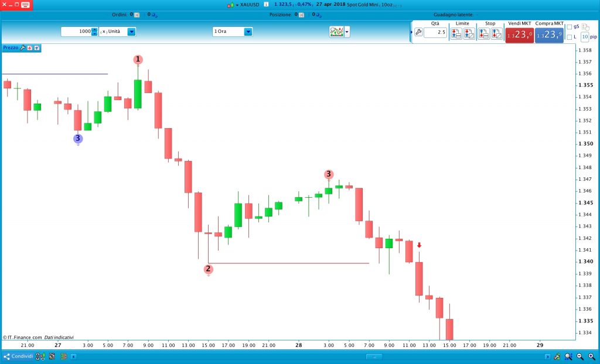Viewport: 600px width, 364px height.
Task: Open the Prezzo panel wrench settings
Action: [23, 48]
